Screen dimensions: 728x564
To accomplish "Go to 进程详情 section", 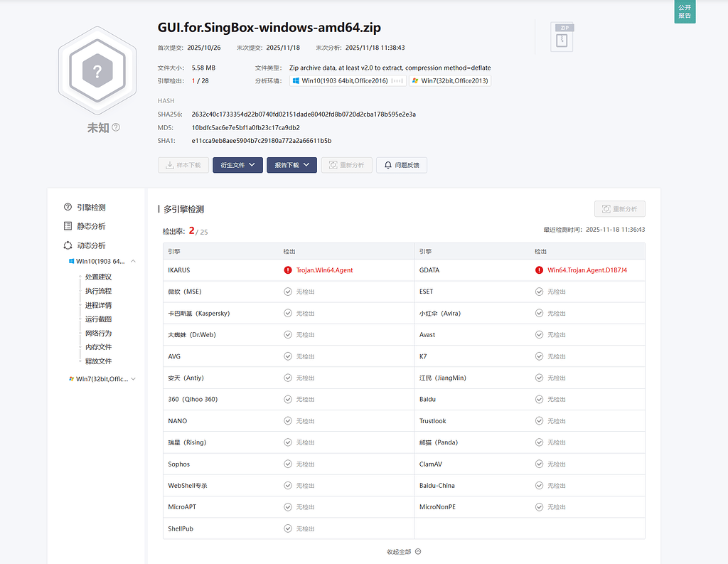I will pyautogui.click(x=98, y=305).
